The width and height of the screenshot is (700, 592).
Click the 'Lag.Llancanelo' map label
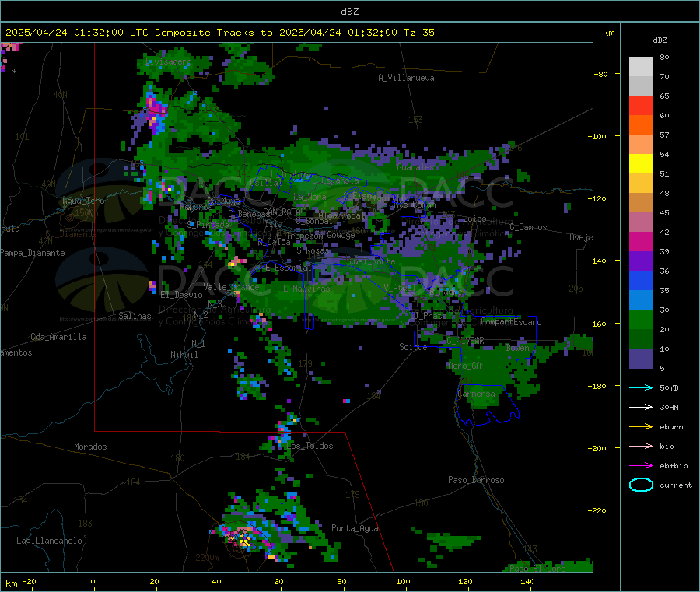coord(49,541)
